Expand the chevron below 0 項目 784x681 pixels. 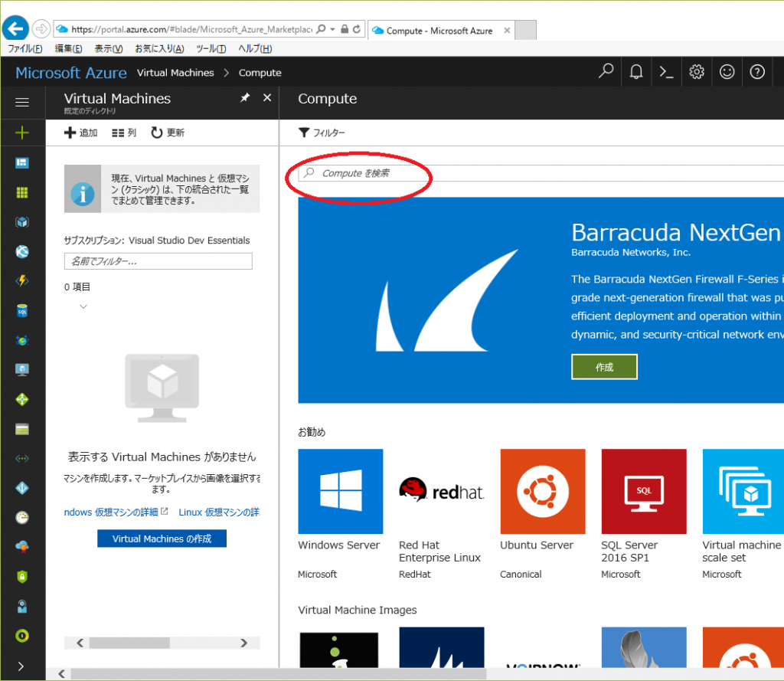[83, 306]
